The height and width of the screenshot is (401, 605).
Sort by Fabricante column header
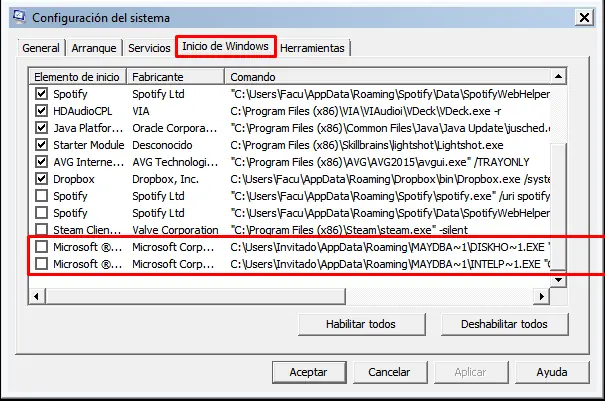(x=176, y=77)
